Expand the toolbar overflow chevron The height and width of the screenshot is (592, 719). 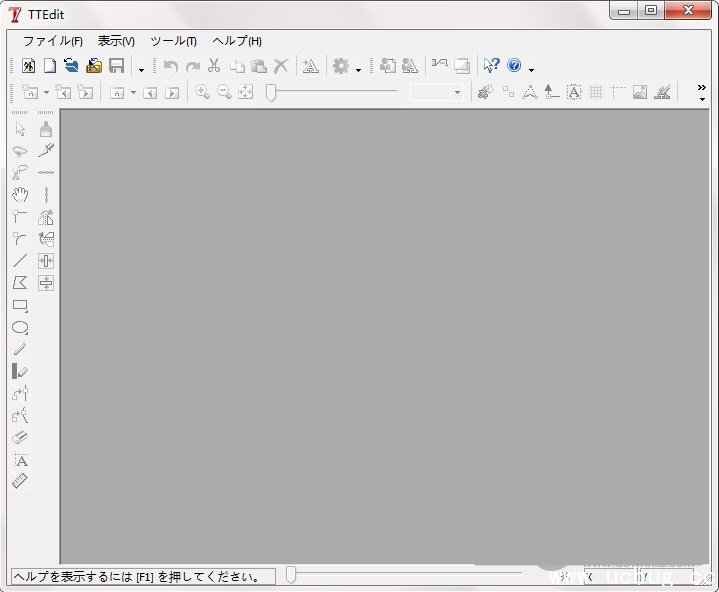click(701, 88)
